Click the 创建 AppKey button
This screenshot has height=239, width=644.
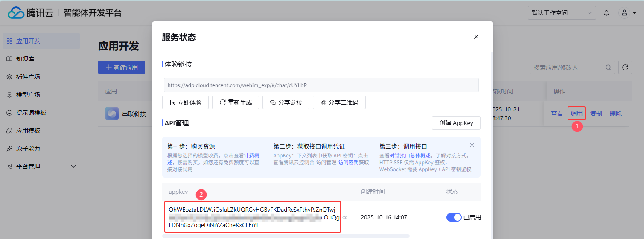click(456, 123)
